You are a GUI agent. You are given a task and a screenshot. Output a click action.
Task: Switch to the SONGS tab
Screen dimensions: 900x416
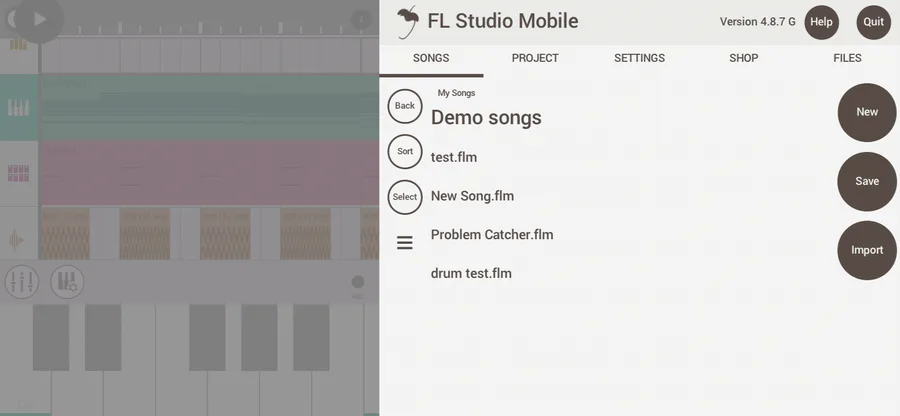(x=431, y=58)
